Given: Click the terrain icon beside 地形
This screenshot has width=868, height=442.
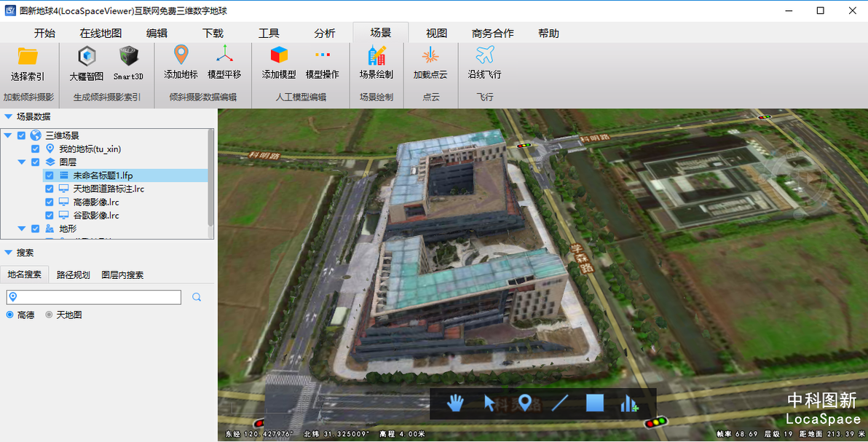Looking at the screenshot, I should [50, 229].
